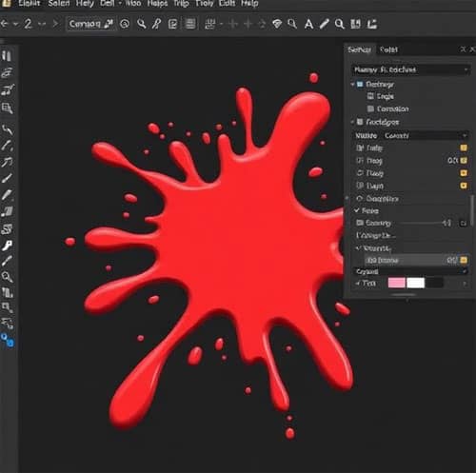The width and height of the screenshot is (476, 473).
Task: Pick the white color swatch
Action: point(415,283)
